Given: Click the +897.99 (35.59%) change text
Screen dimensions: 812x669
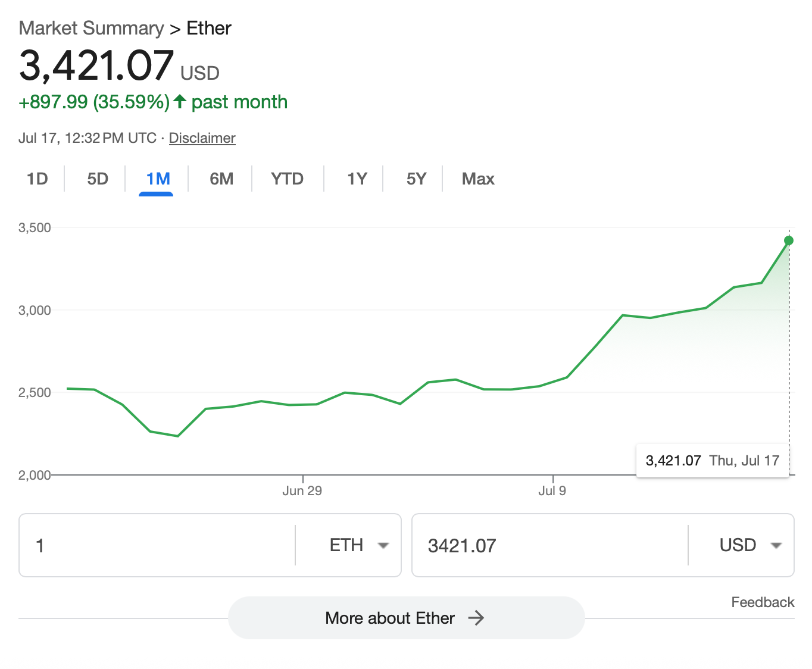Looking at the screenshot, I should pyautogui.click(x=94, y=102).
